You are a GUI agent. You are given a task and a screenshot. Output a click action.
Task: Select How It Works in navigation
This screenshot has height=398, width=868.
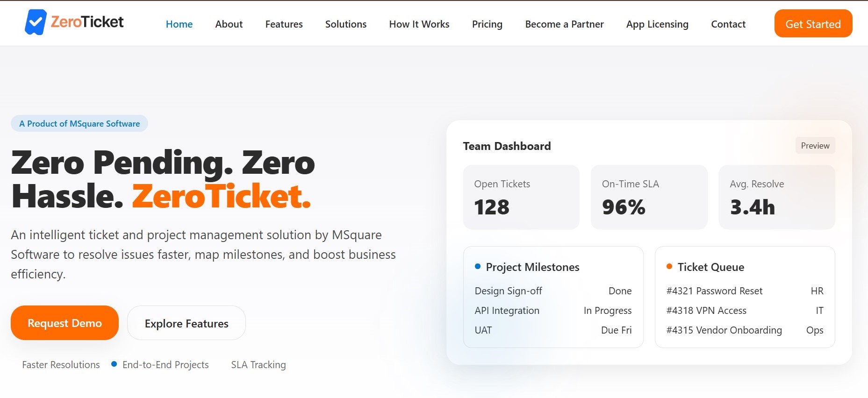(419, 24)
